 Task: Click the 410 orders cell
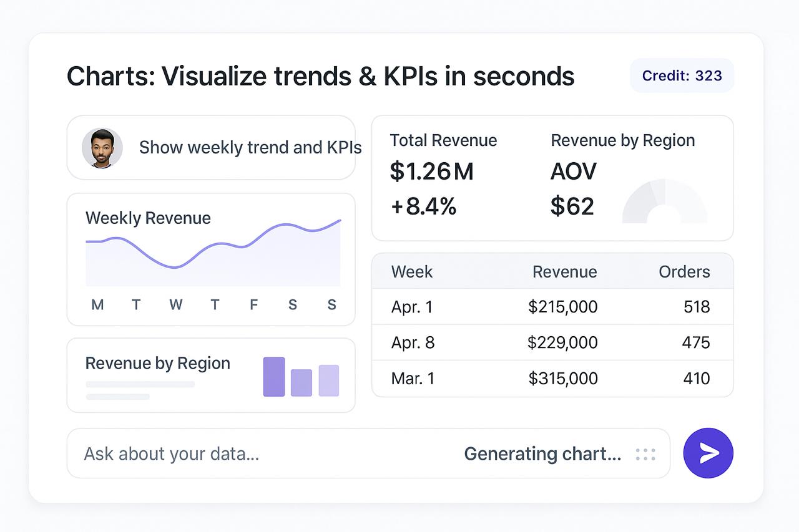697,379
